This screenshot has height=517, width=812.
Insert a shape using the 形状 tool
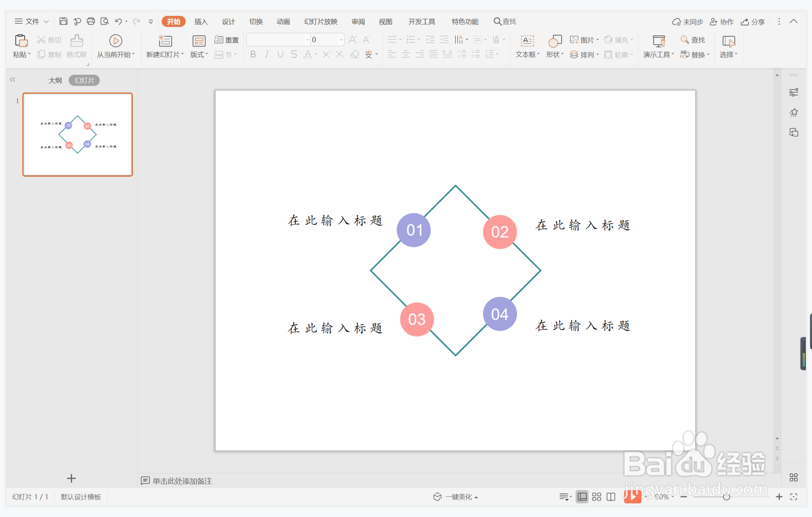[553, 46]
